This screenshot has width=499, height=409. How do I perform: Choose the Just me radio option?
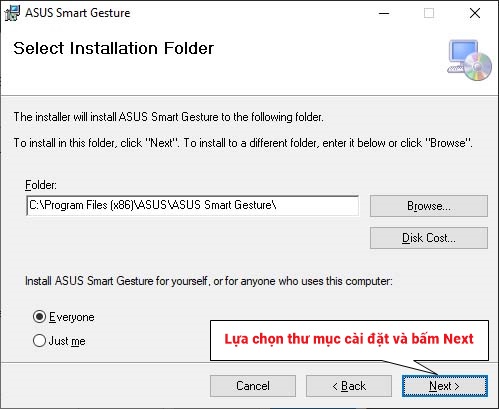[x=40, y=341]
